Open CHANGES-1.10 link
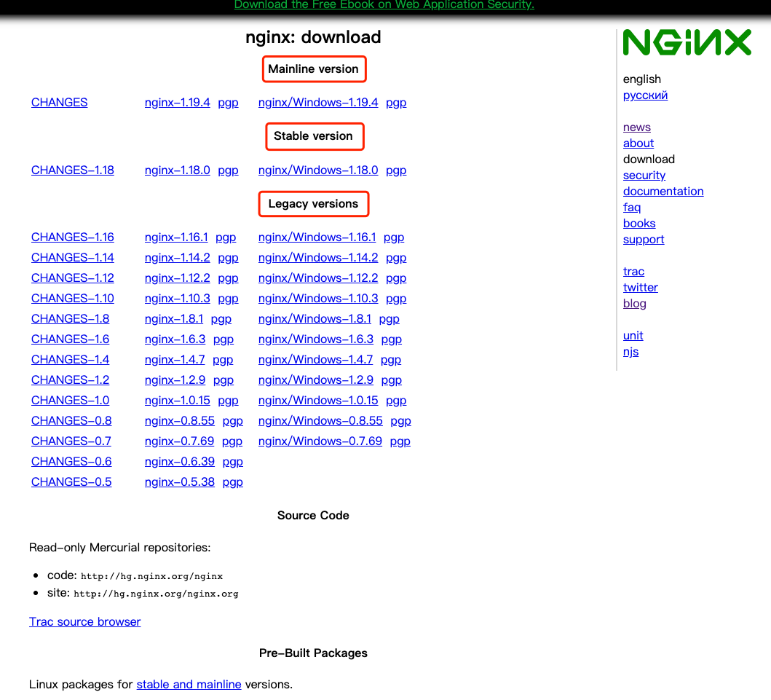 [x=73, y=299]
